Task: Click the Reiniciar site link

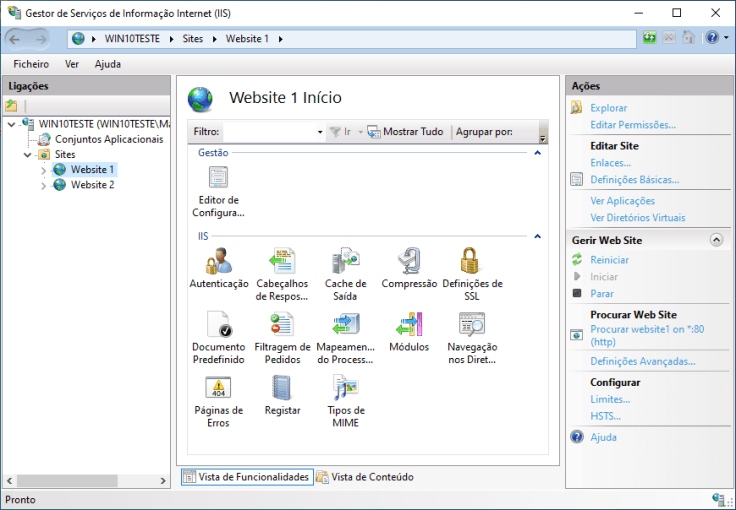Action: point(609,260)
